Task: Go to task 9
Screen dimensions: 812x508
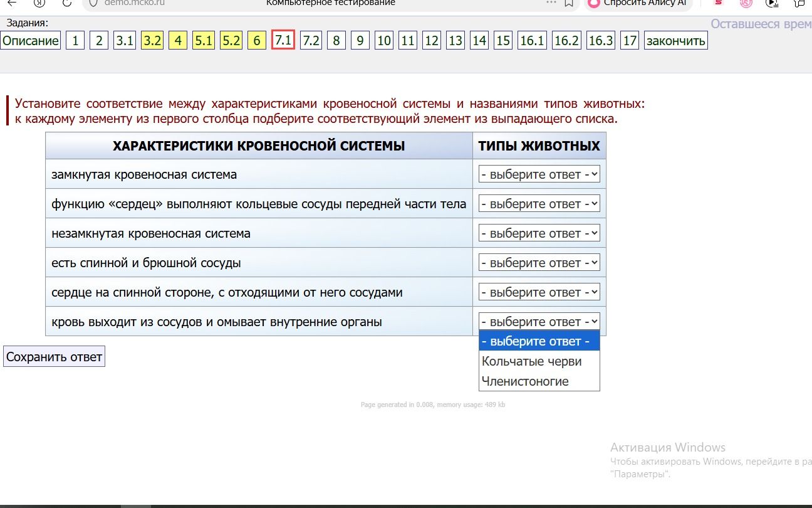Action: click(x=360, y=41)
